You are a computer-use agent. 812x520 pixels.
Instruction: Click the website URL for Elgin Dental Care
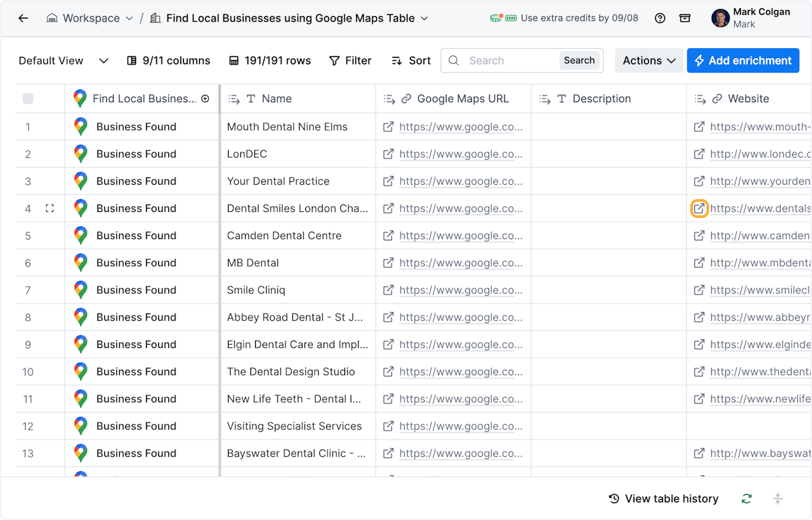tap(761, 344)
